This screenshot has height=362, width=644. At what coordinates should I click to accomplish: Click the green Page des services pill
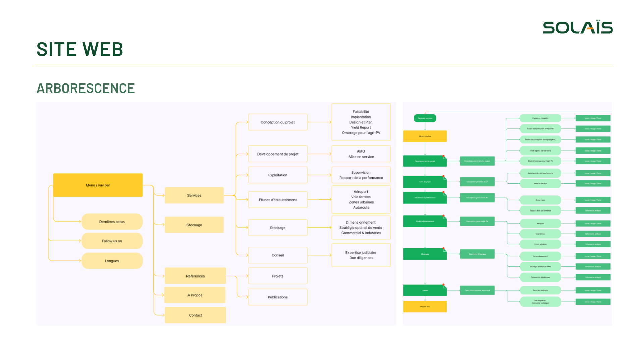(x=425, y=118)
